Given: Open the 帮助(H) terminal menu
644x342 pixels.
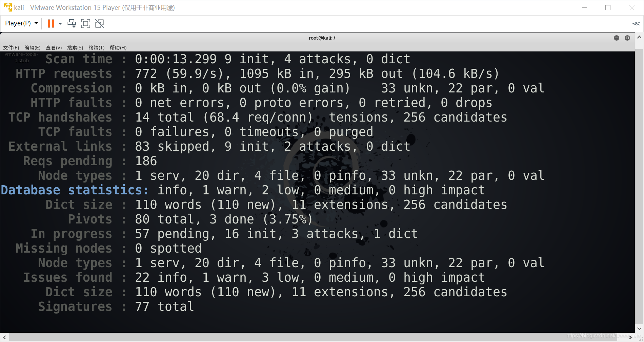Looking at the screenshot, I should click(118, 48).
